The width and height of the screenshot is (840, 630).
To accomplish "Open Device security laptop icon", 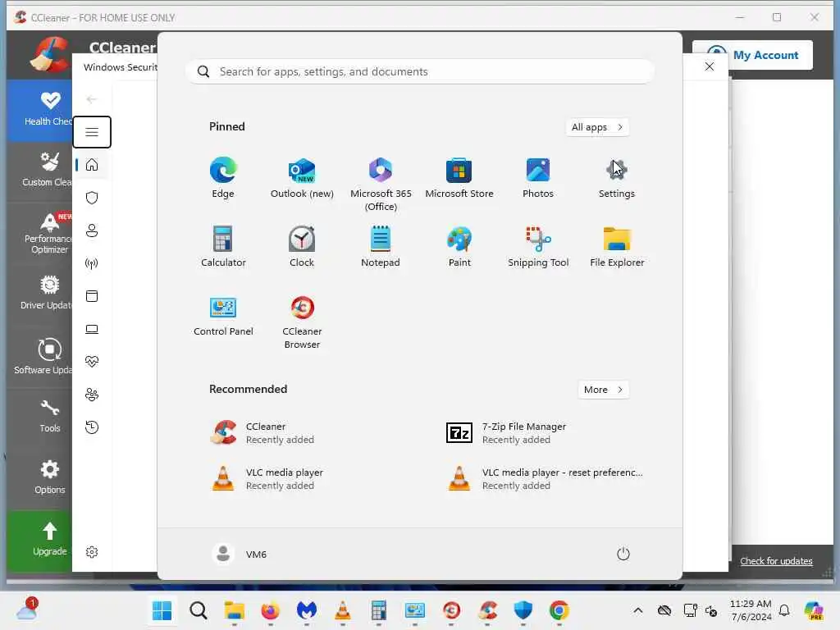I will pos(92,329).
